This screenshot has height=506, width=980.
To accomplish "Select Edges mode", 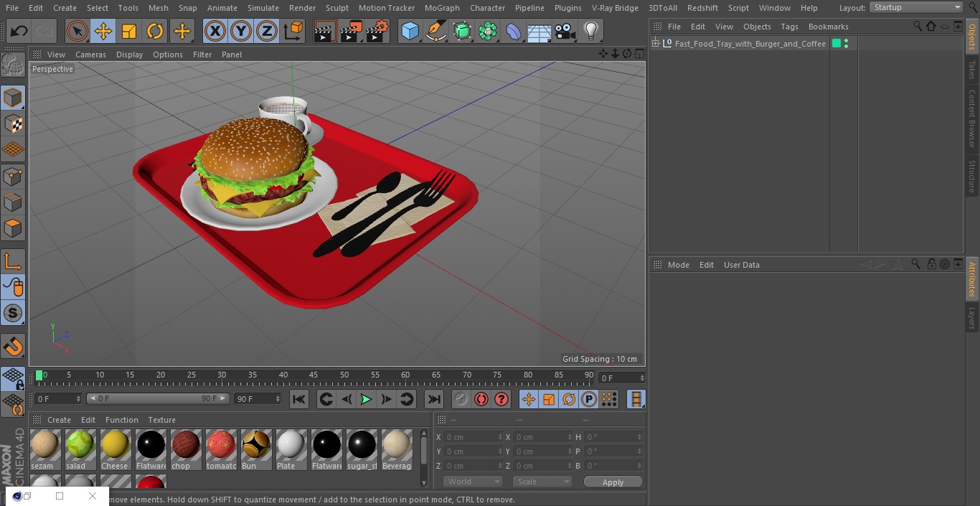I will click(x=13, y=203).
